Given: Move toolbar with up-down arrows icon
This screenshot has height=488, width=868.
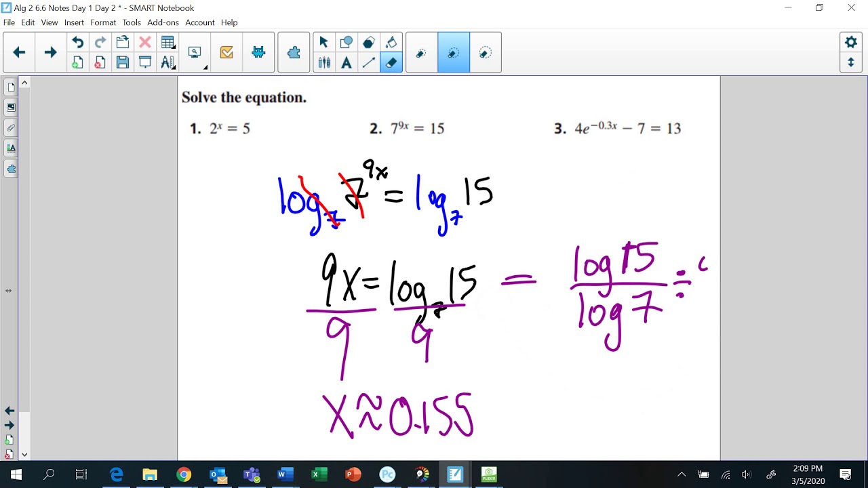Looking at the screenshot, I should pyautogui.click(x=851, y=62).
